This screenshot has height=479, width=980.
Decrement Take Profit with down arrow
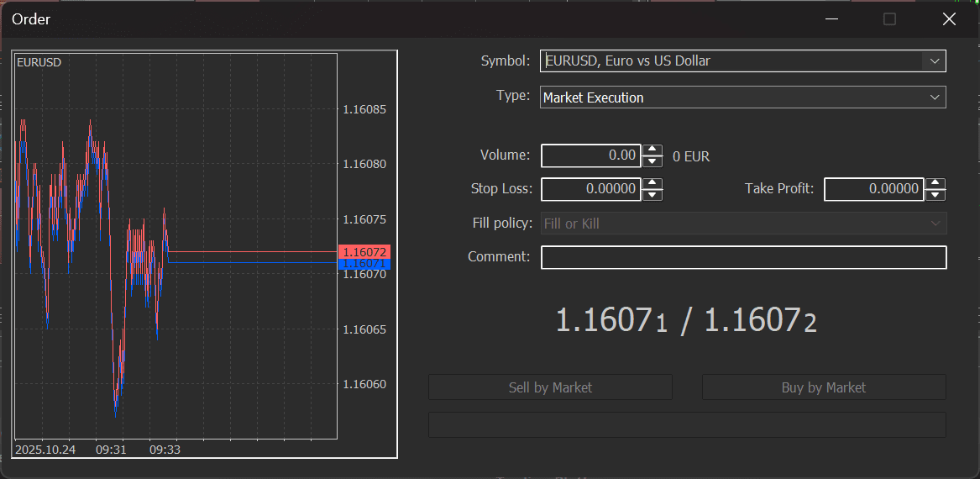[935, 195]
